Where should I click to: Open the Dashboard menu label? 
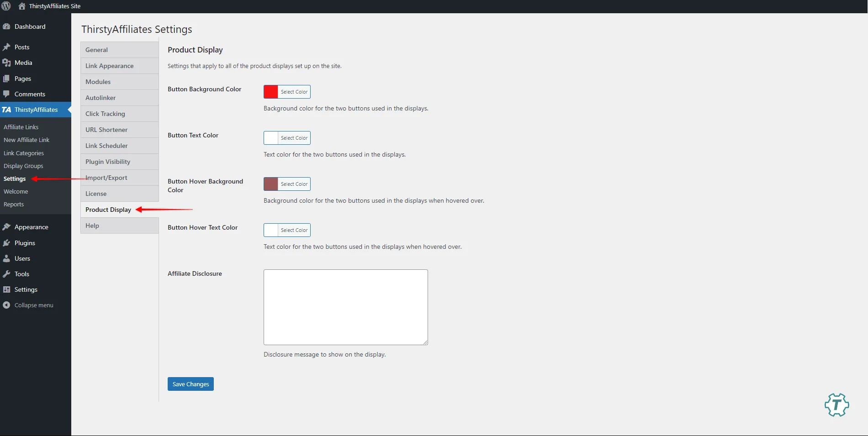click(30, 26)
